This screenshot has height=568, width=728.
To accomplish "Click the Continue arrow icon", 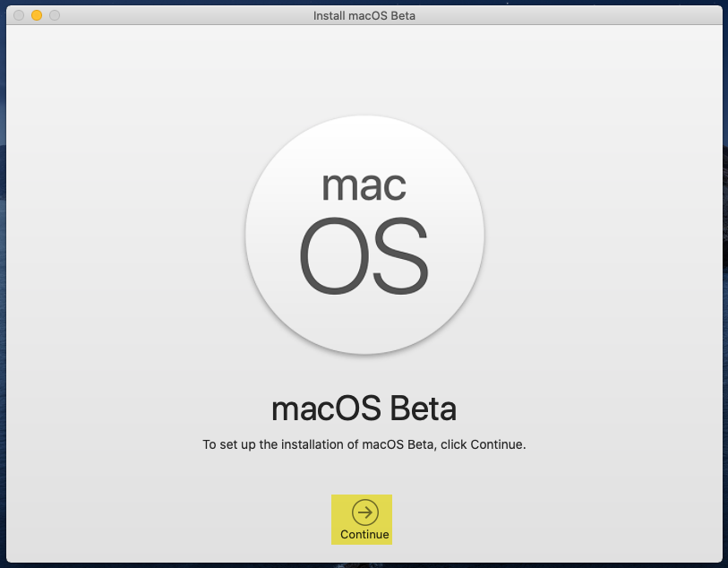I will tap(365, 512).
